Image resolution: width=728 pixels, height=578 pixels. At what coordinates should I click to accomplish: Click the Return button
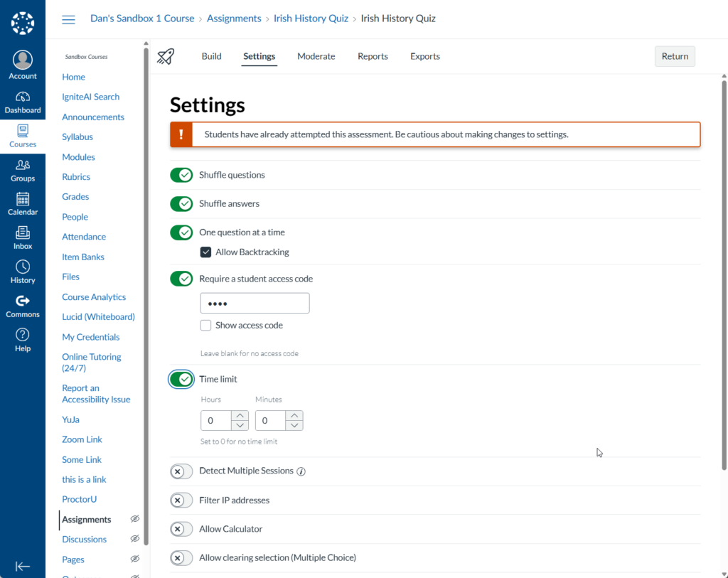(x=675, y=56)
